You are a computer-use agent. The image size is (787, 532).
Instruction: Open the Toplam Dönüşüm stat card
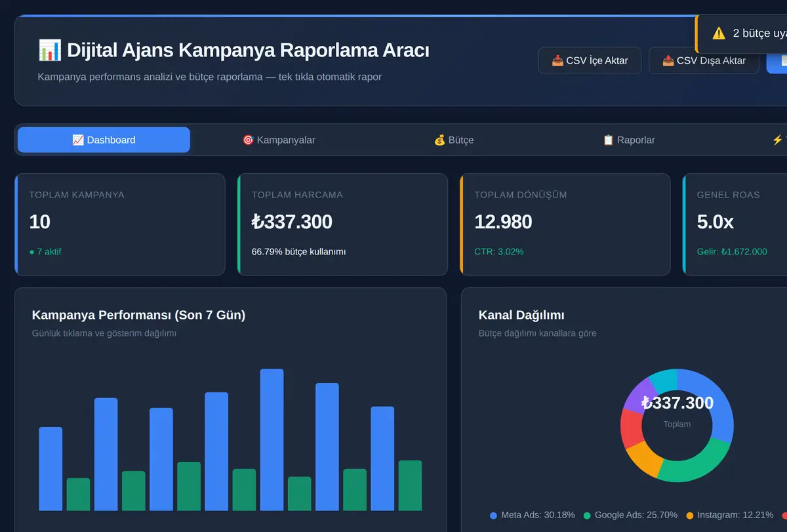(x=565, y=224)
